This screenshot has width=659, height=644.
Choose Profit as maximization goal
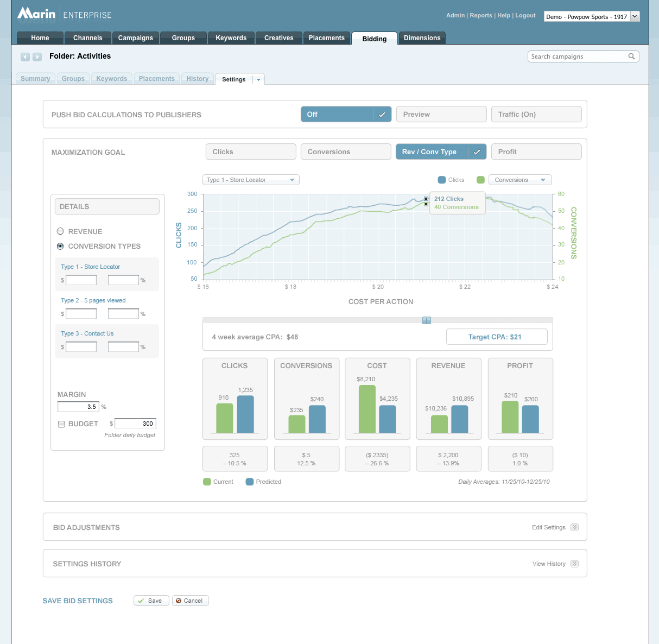coord(536,152)
